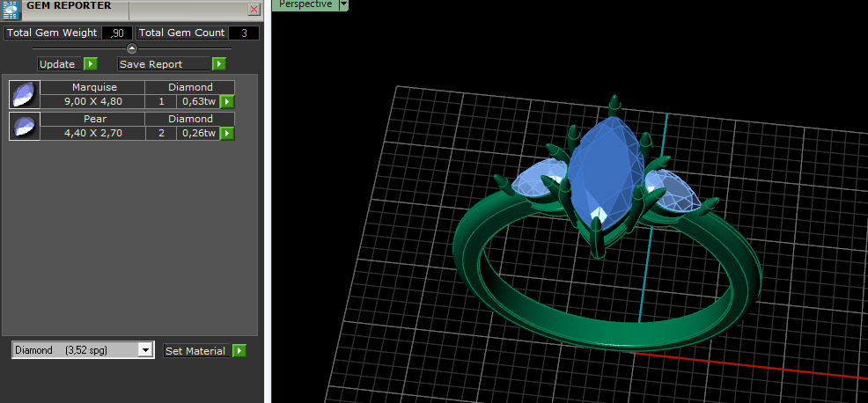Image resolution: width=868 pixels, height=403 pixels.
Task: Select the Marquise shape cell
Action: tap(93, 87)
